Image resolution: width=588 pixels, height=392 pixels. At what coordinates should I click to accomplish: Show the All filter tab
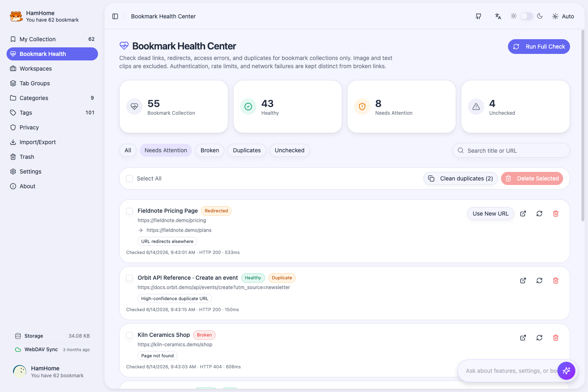tap(128, 150)
